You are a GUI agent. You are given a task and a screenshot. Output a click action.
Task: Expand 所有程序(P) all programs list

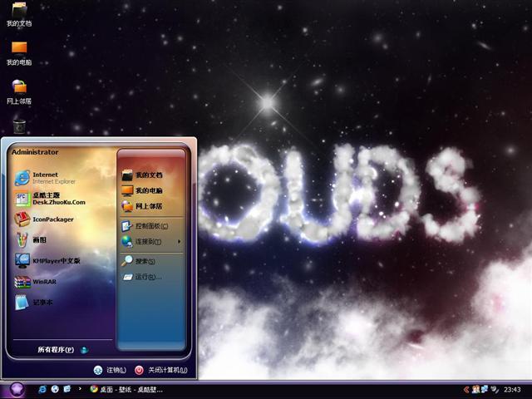point(63,349)
